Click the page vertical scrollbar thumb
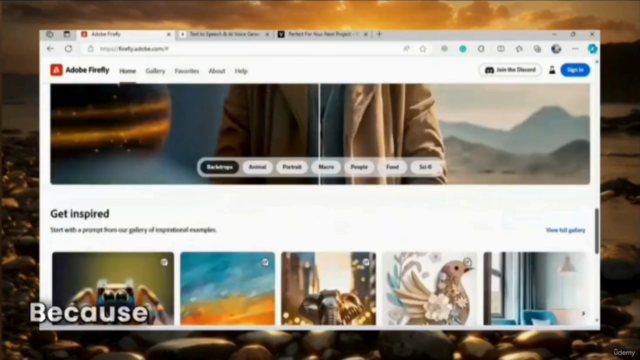Screen dimensions: 640x360 tap(596, 231)
